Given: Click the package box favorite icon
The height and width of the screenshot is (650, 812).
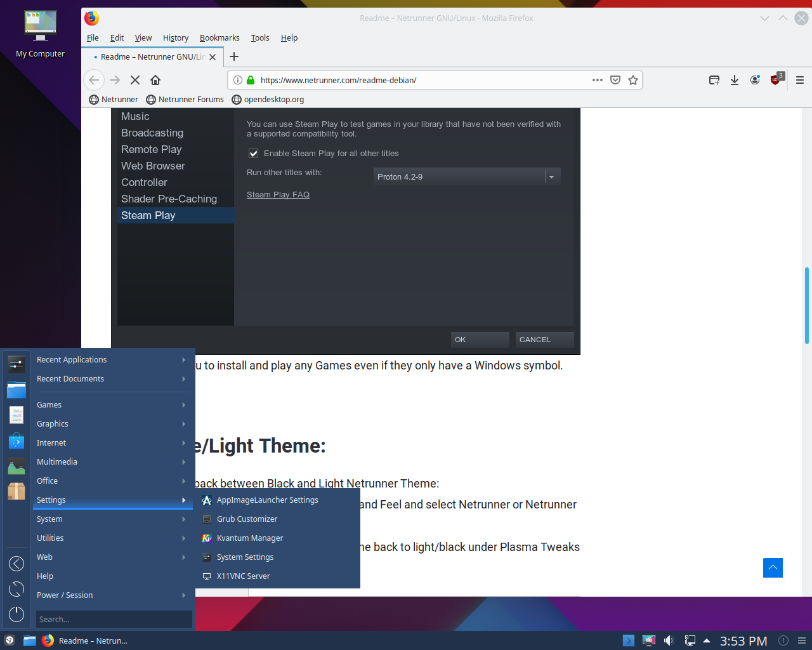Looking at the screenshot, I should [16, 491].
